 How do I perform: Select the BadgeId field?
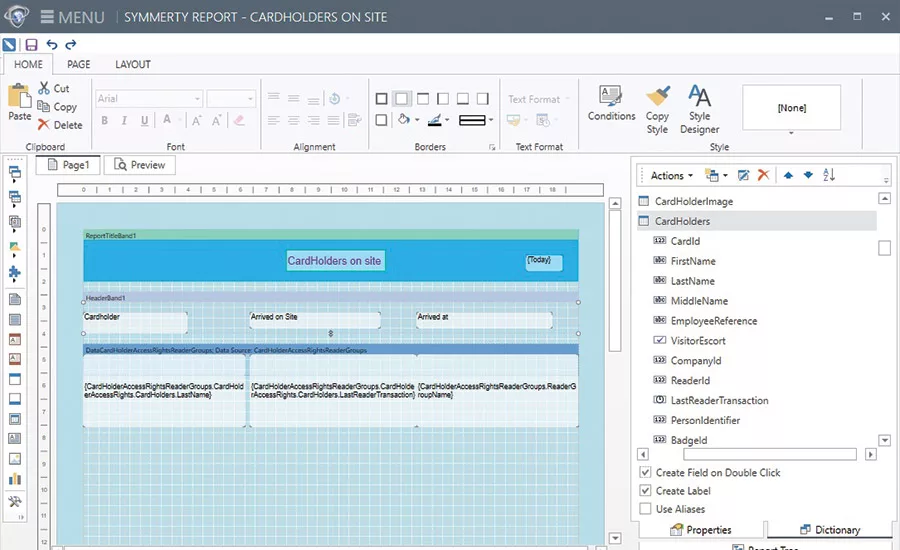pyautogui.click(x=689, y=440)
